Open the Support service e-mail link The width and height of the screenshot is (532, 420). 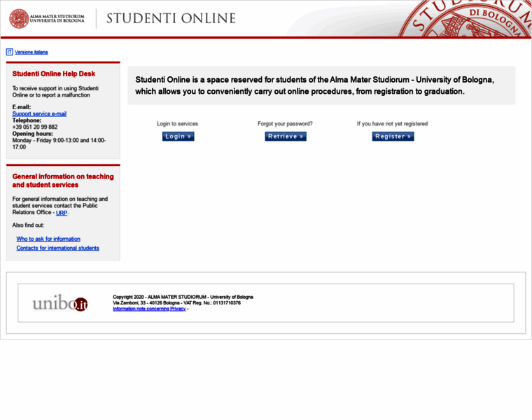pyautogui.click(x=39, y=113)
